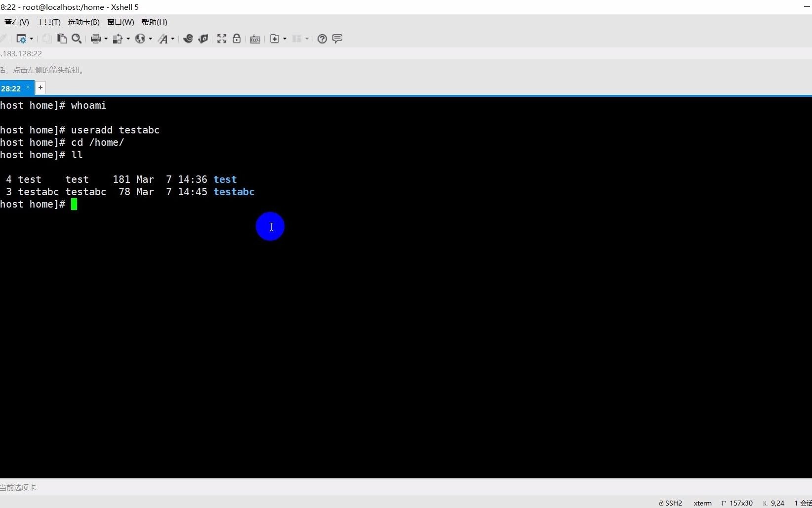This screenshot has width=812, height=508.
Task: Open the help question mark icon
Action: 322,39
